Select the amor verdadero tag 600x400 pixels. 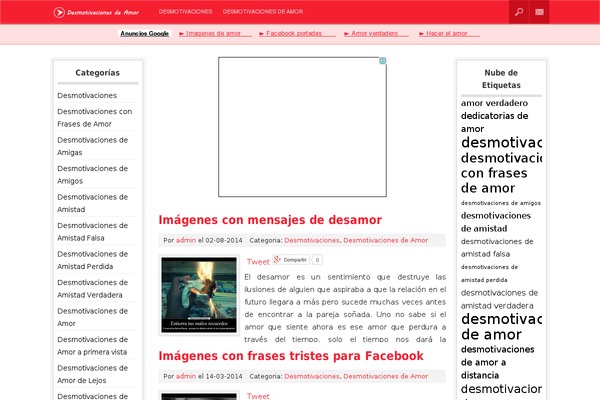point(494,103)
